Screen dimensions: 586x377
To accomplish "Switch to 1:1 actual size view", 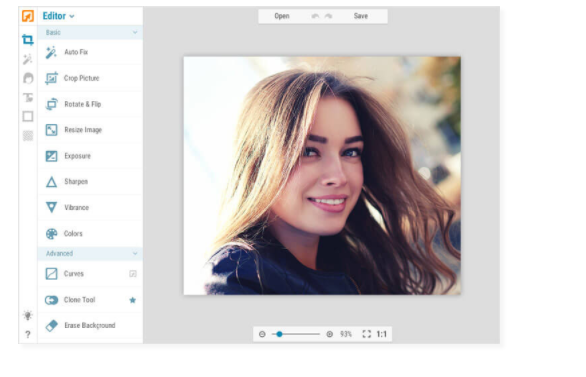I will 382,334.
